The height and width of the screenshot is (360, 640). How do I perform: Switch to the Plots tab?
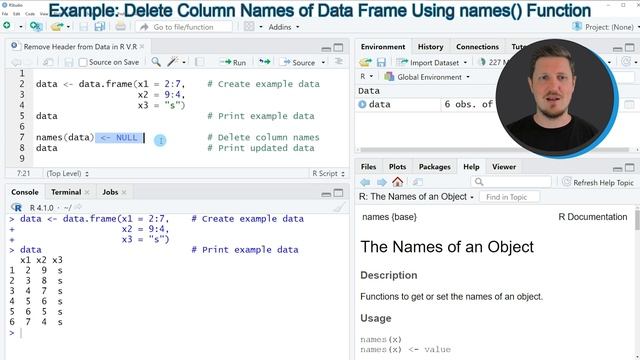point(397,167)
